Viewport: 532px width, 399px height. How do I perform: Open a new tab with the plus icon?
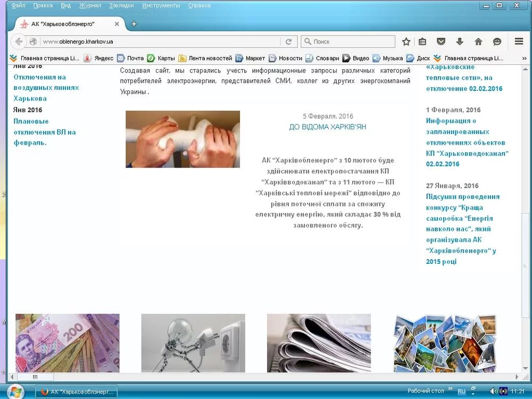134,24
